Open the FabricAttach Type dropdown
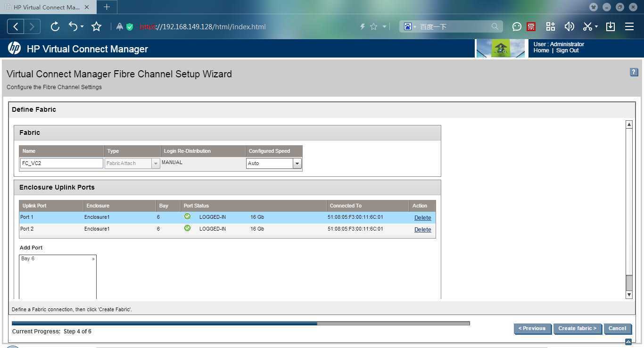The height and width of the screenshot is (348, 644). [x=132, y=163]
